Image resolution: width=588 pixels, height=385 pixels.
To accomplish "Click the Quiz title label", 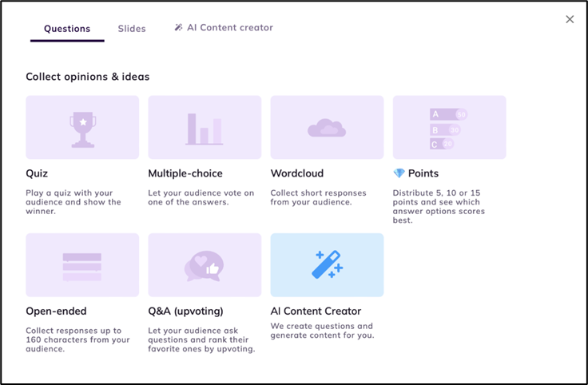I will pyautogui.click(x=37, y=173).
